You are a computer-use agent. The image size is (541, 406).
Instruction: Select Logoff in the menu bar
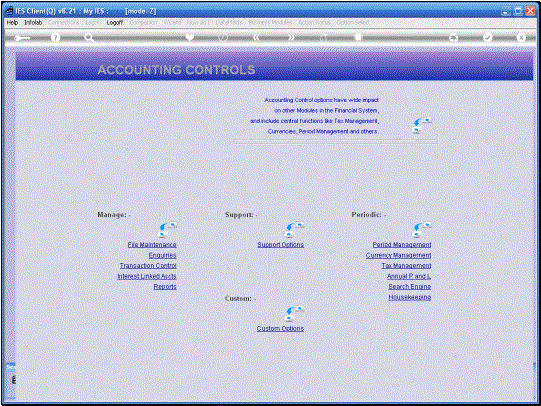[x=115, y=22]
